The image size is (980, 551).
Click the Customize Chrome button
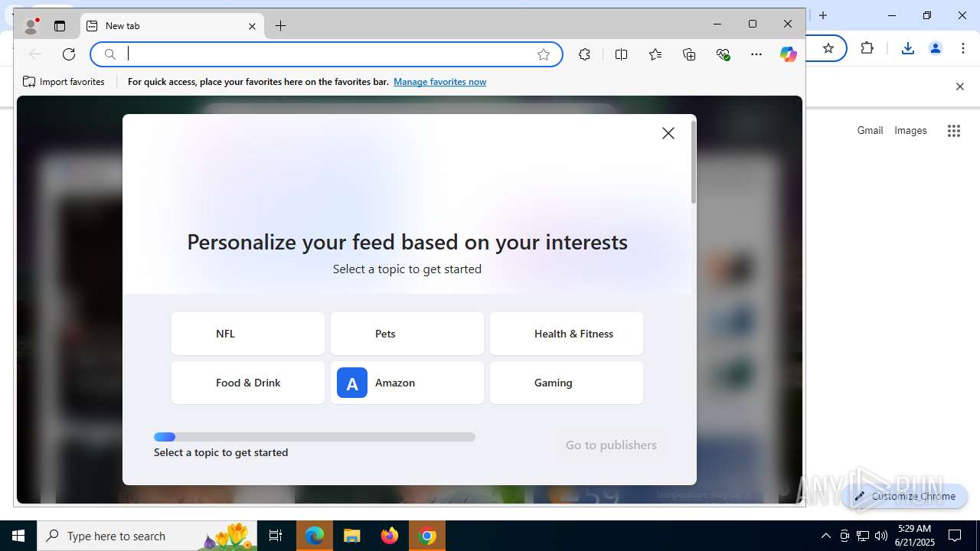[x=905, y=496]
